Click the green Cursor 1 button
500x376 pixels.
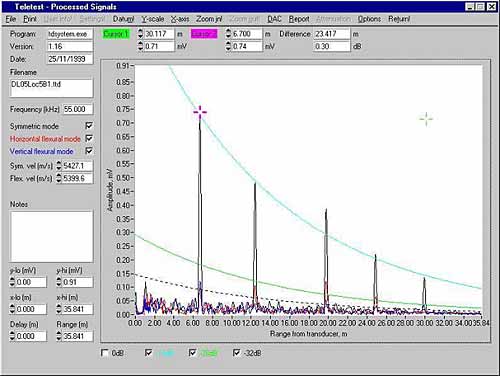click(116, 34)
